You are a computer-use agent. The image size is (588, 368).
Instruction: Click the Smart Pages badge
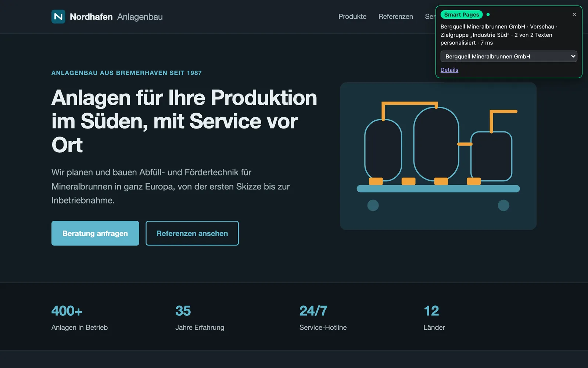(462, 15)
